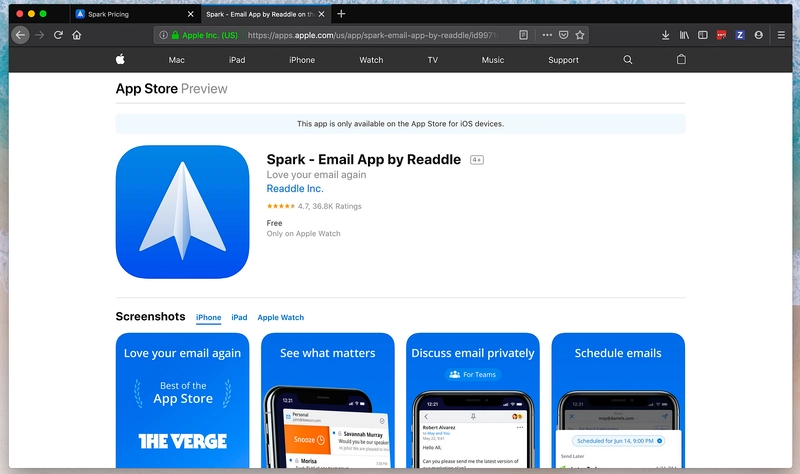This screenshot has width=800, height=474.
Task: Go back with the browser back arrow
Action: pyautogui.click(x=20, y=35)
